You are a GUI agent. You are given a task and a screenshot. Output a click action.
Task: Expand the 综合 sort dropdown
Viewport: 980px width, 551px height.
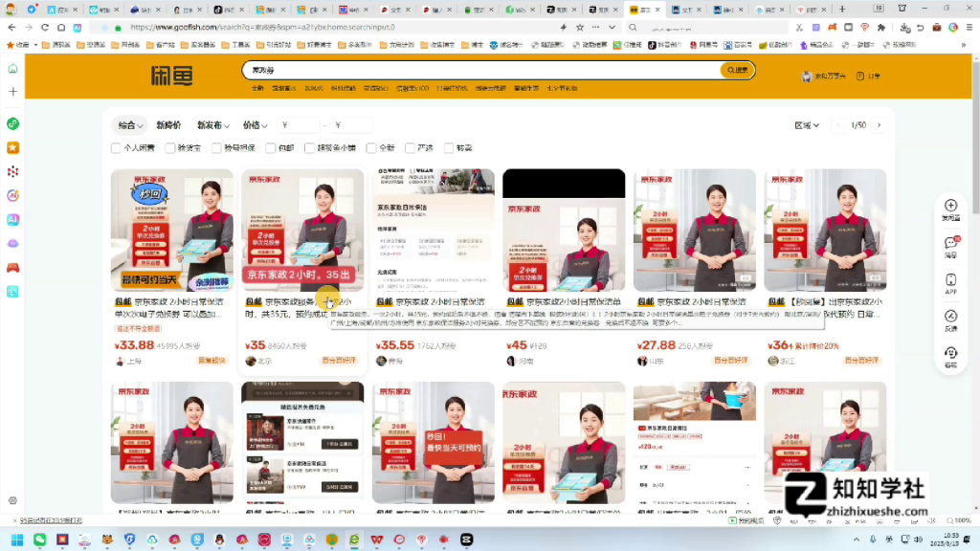[x=130, y=125]
